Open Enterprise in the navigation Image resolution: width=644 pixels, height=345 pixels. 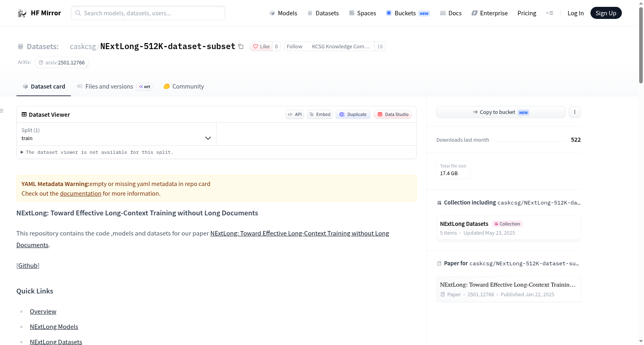489,13
